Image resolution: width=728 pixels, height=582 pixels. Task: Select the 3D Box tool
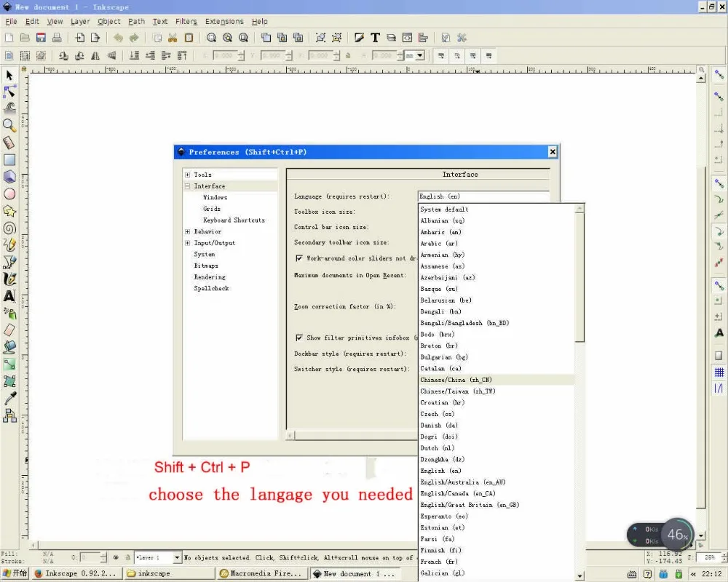point(9,177)
